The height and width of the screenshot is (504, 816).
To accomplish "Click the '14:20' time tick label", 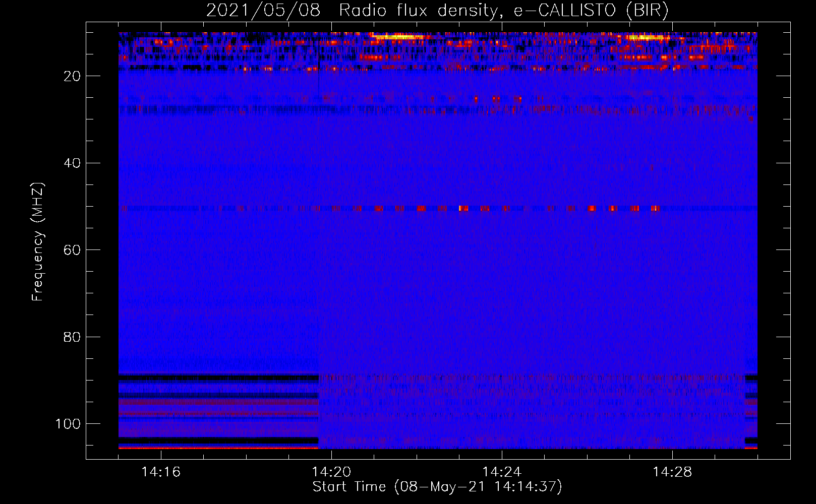I will (x=331, y=472).
